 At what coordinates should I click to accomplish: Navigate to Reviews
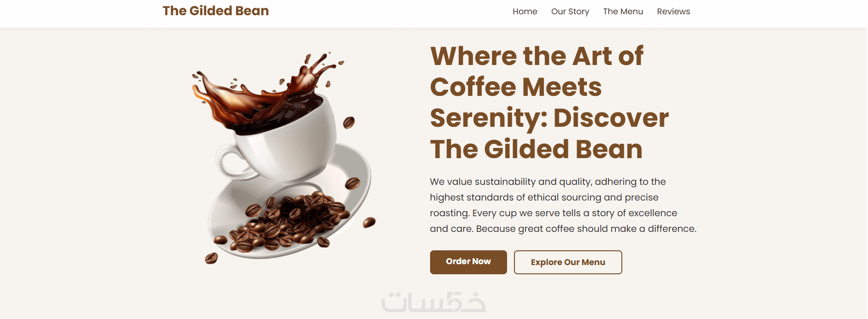(673, 12)
